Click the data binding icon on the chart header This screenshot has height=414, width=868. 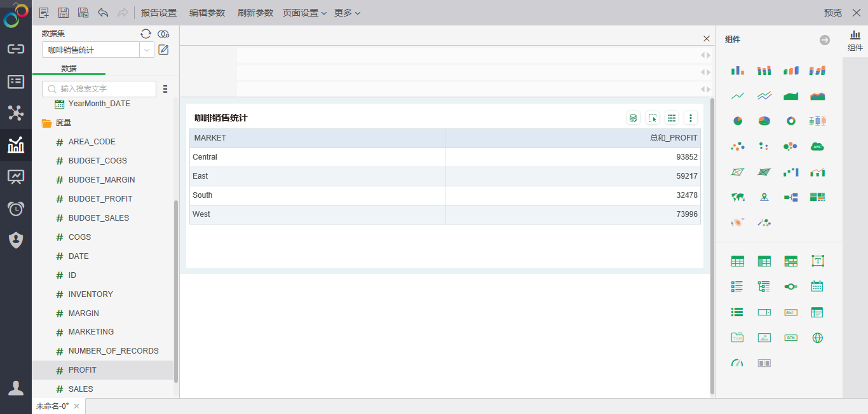(x=632, y=118)
